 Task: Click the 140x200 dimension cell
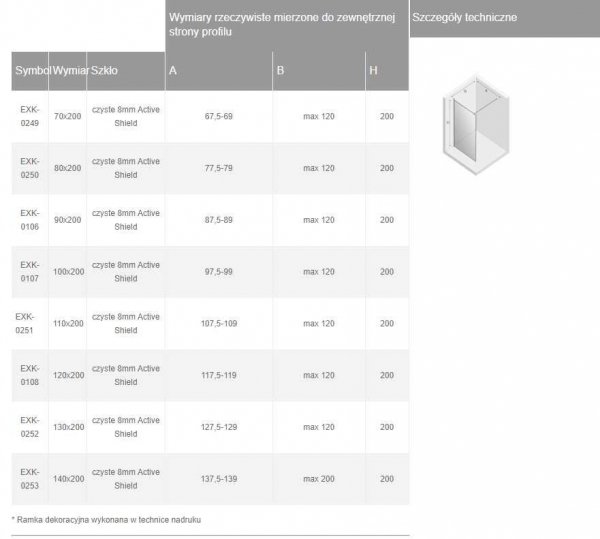(x=69, y=479)
